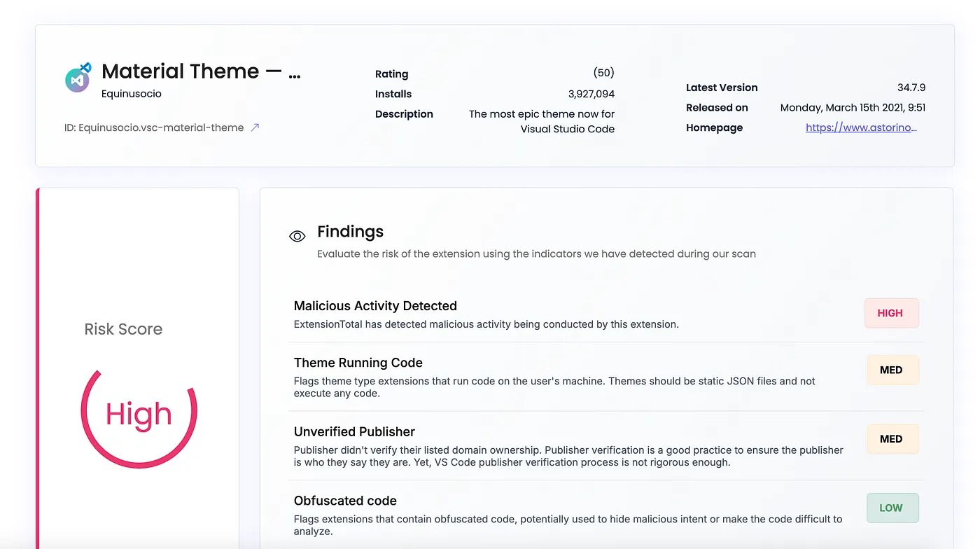Image resolution: width=980 pixels, height=549 pixels.
Task: Select the Malicious Activity Detected finding
Action: 375,306
